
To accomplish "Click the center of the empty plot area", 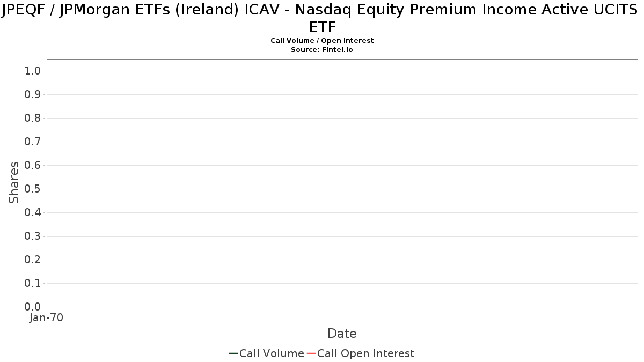I will click(342, 183).
